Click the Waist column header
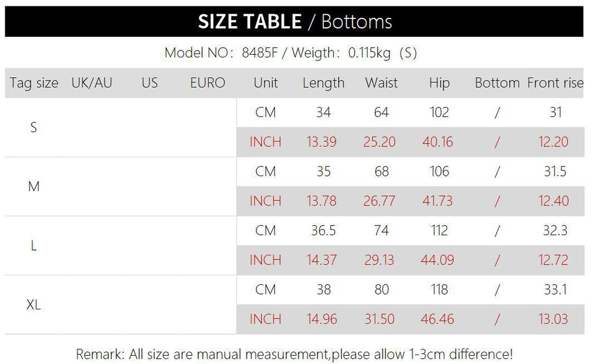Screen dimensions: 594x364 point(381,83)
